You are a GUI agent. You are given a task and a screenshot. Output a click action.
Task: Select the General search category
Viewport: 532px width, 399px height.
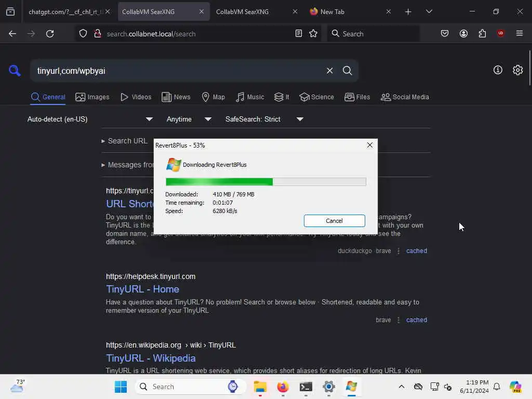(48, 97)
